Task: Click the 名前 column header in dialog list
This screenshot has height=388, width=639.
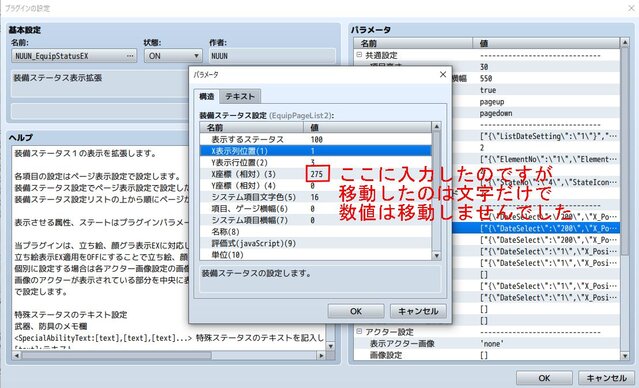Action: pos(251,127)
